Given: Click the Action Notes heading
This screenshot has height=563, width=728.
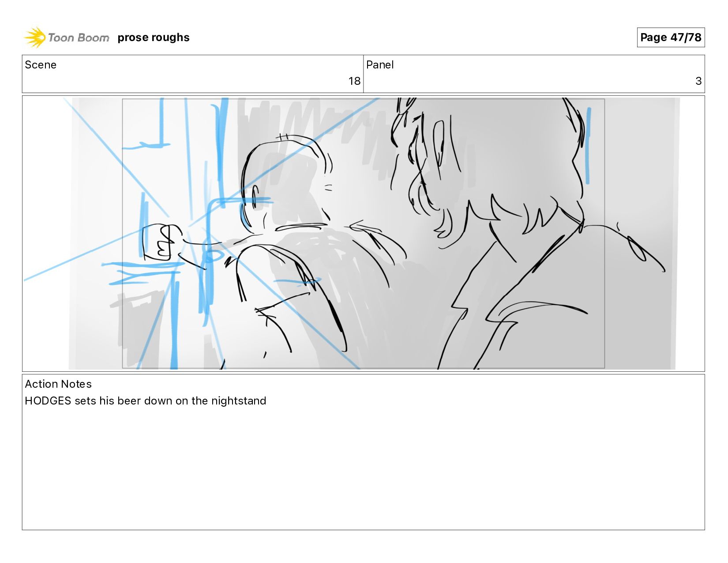Looking at the screenshot, I should click(58, 384).
